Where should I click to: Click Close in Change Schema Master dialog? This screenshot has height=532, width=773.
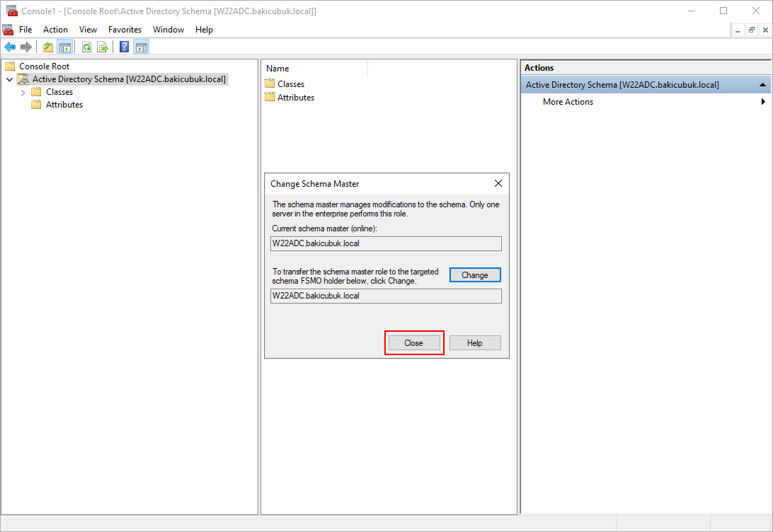point(413,343)
